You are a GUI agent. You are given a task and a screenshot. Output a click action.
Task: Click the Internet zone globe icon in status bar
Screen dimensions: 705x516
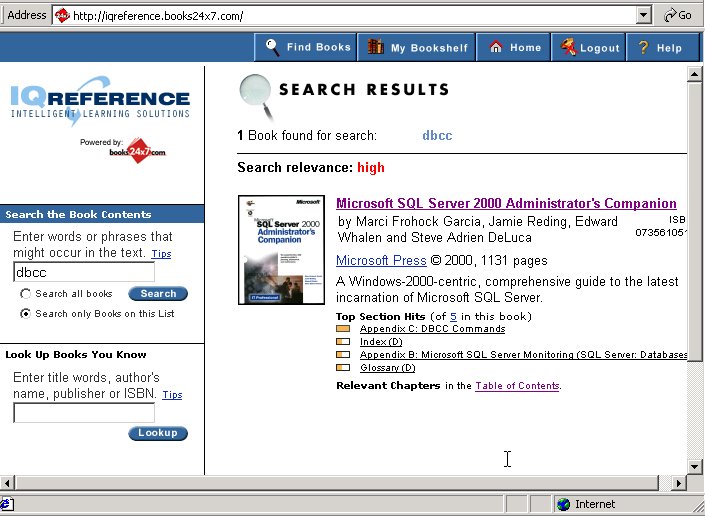click(563, 504)
